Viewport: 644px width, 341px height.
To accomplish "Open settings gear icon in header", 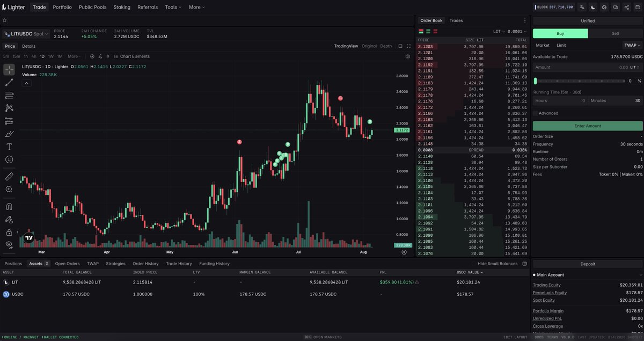I will 604,8.
